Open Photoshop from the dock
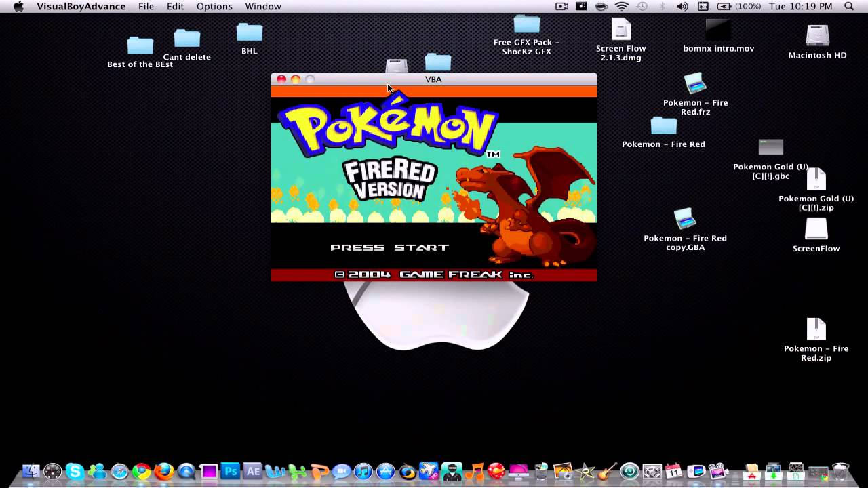Screen dimensions: 868x488 tap(231, 470)
